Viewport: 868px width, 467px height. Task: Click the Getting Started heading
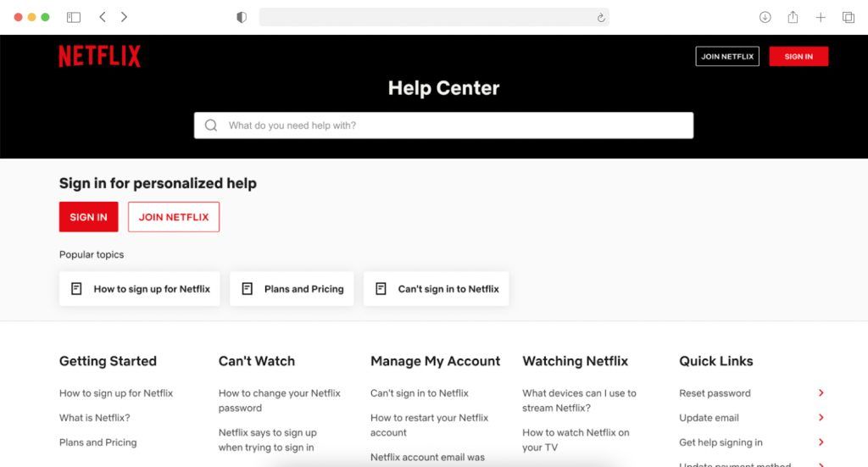coord(108,361)
